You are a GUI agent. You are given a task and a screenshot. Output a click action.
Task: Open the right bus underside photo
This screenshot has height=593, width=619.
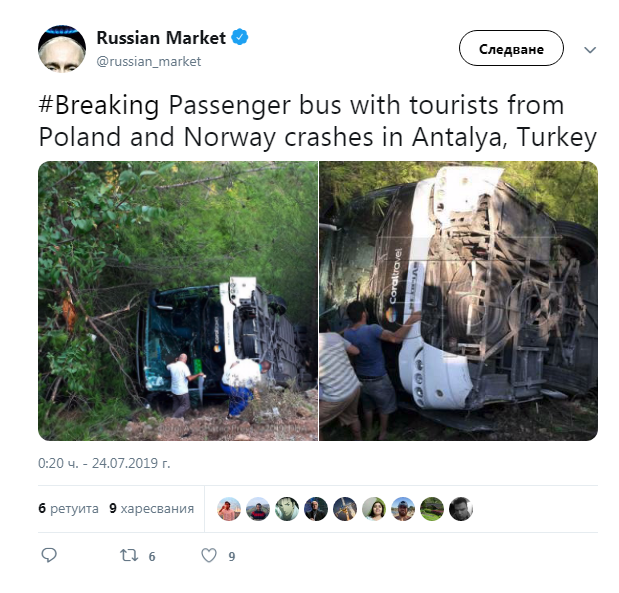(x=458, y=301)
